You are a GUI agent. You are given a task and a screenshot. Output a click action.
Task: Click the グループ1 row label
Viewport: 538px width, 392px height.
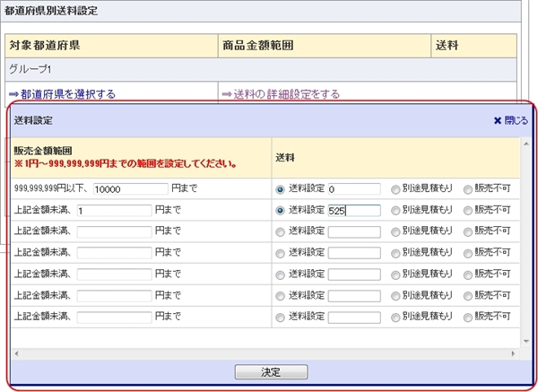coord(30,69)
